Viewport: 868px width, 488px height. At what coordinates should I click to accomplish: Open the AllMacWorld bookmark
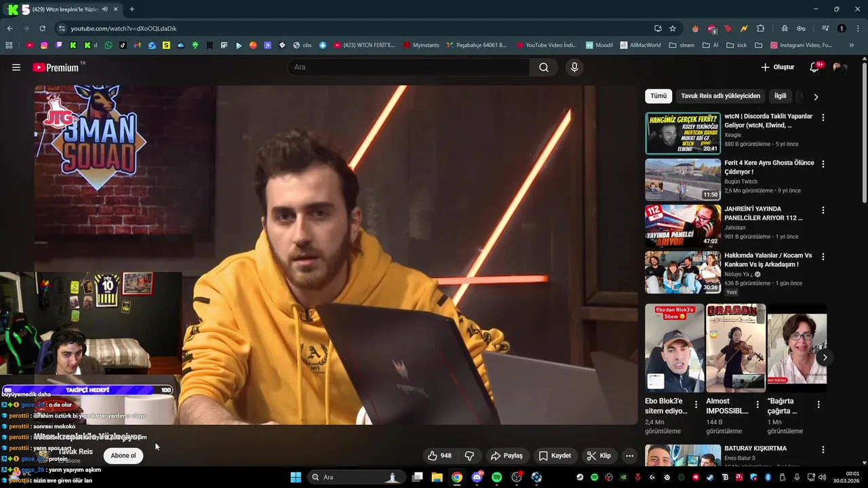pos(639,45)
